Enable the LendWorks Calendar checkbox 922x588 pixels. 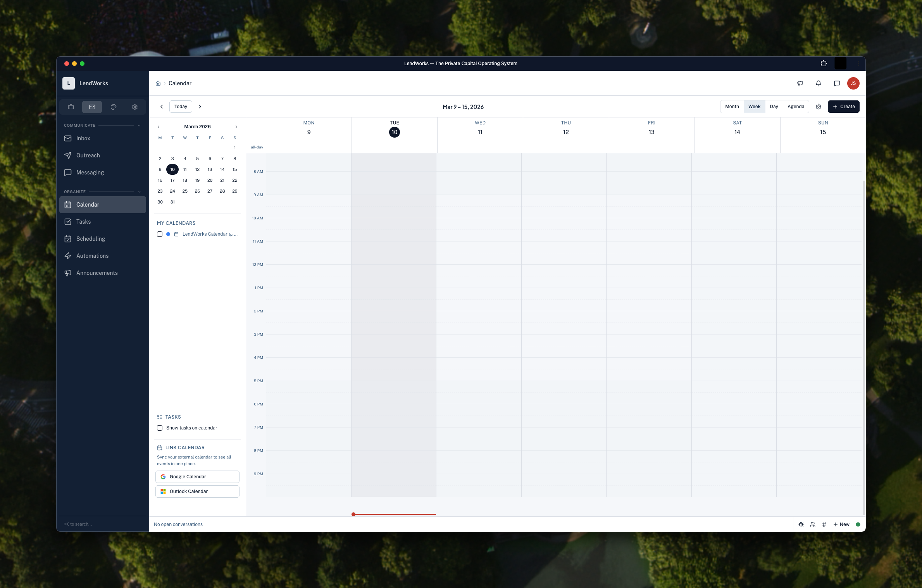[x=160, y=234]
